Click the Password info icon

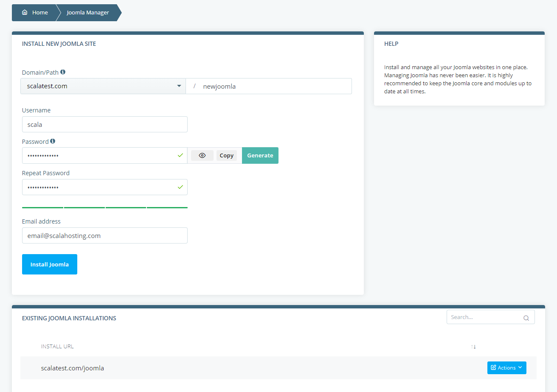coord(53,141)
